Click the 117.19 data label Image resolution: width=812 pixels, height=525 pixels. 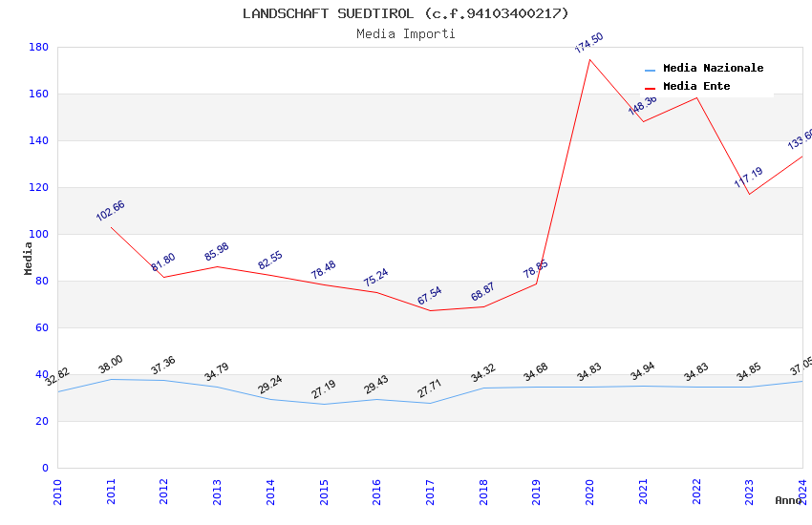pos(748,177)
